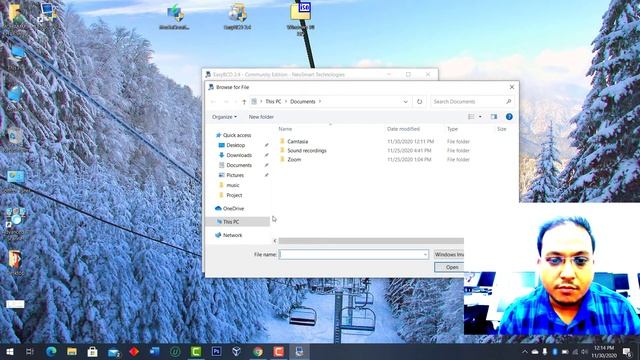Image resolution: width=640 pixels, height=360 pixels.
Task: Expand chevron after This PC in breadcrumb
Action: (286, 102)
